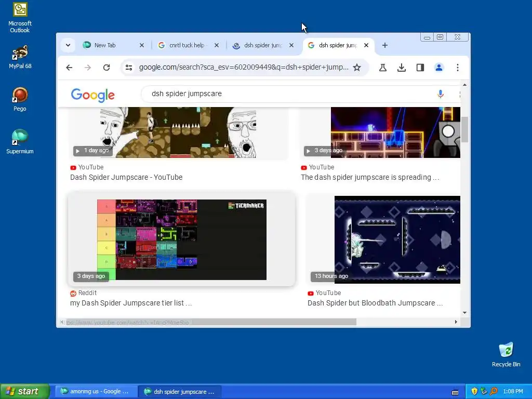The width and height of the screenshot is (532, 399).
Task: Click the keyboard icon in the taskbar
Action: pos(455,392)
